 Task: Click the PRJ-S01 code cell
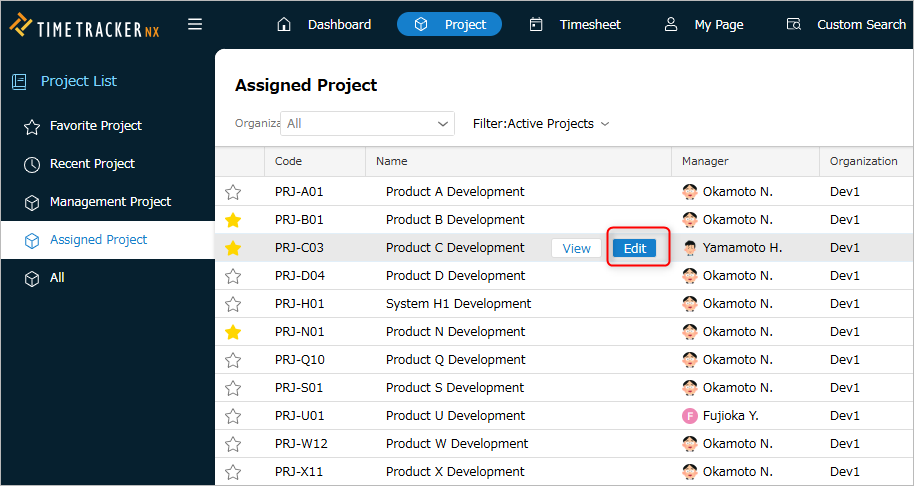tap(299, 388)
